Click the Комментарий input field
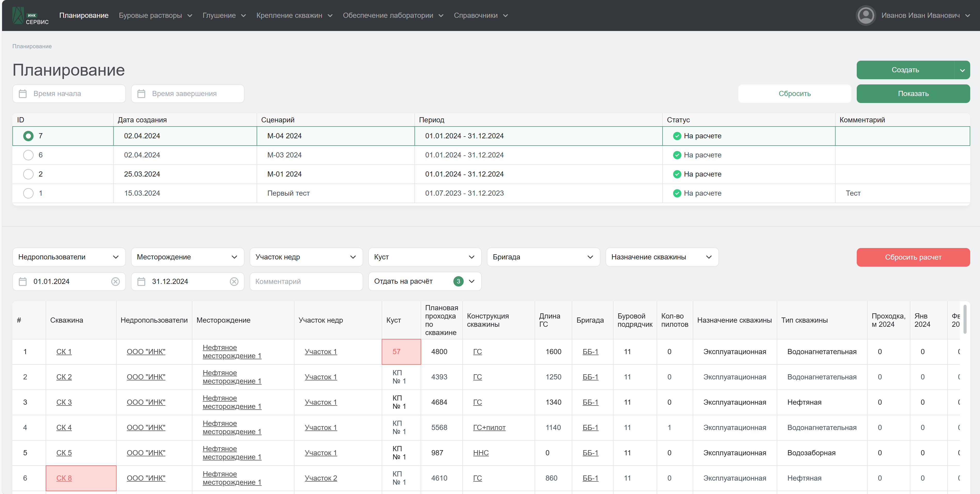This screenshot has height=494, width=980. click(306, 282)
